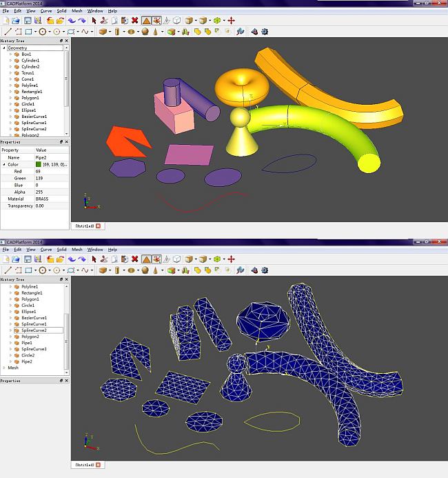The height and width of the screenshot is (478, 448).
Task: Click Export folder icon in bottom window
Action: [60, 259]
